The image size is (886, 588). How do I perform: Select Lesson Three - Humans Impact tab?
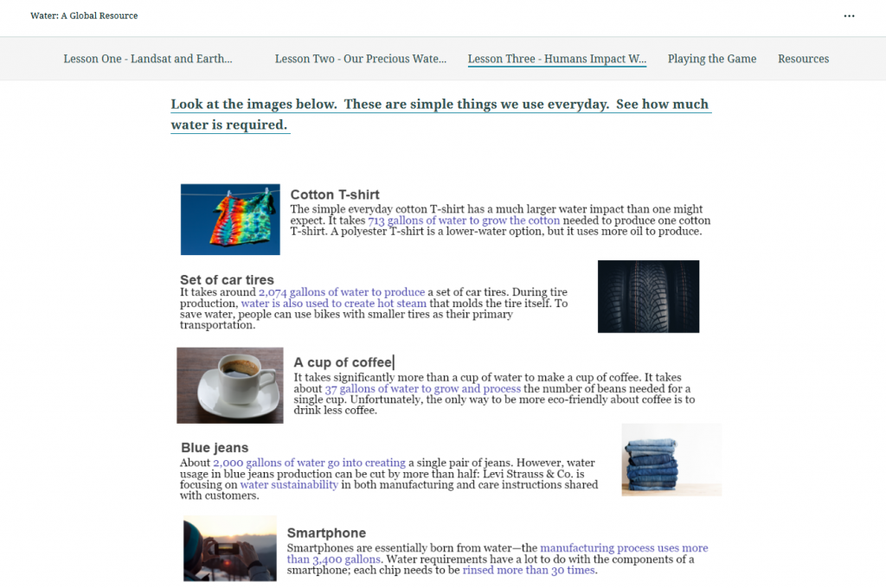557,59
